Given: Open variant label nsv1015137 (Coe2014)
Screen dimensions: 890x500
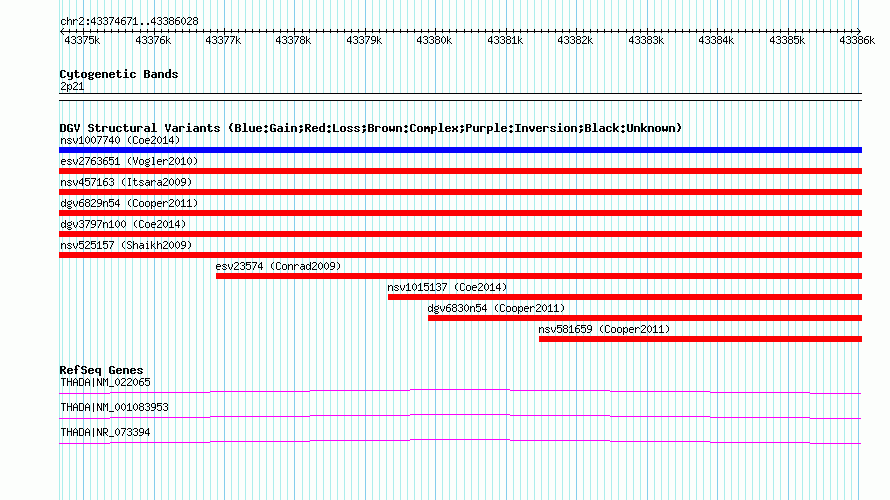Looking at the screenshot, I should click(x=447, y=287).
